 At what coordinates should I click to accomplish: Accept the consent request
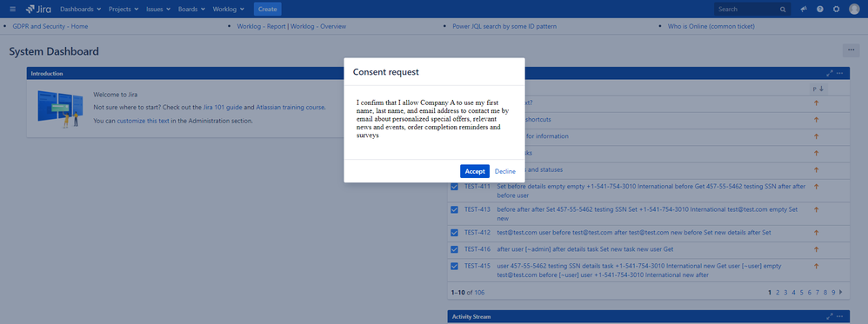[474, 171]
